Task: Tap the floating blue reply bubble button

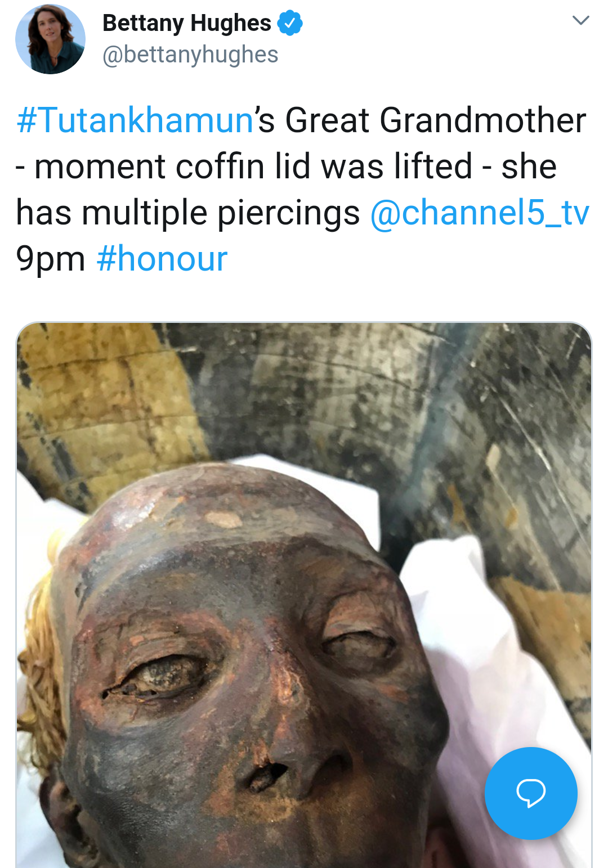Action: click(530, 793)
